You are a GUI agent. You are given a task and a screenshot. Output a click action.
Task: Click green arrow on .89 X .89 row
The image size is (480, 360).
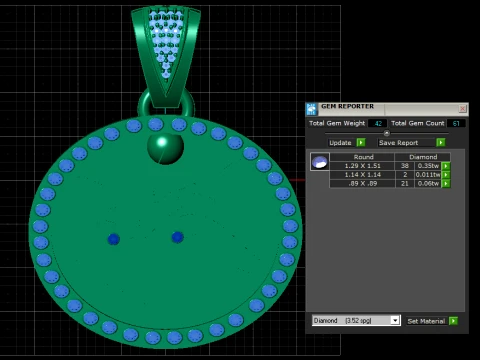pyautogui.click(x=446, y=183)
